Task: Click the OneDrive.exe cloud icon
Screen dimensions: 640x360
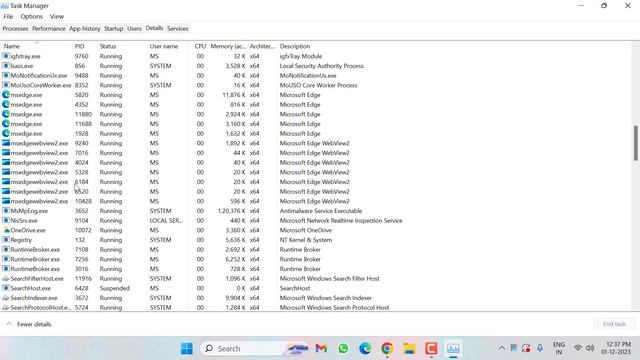Action: coord(6,230)
